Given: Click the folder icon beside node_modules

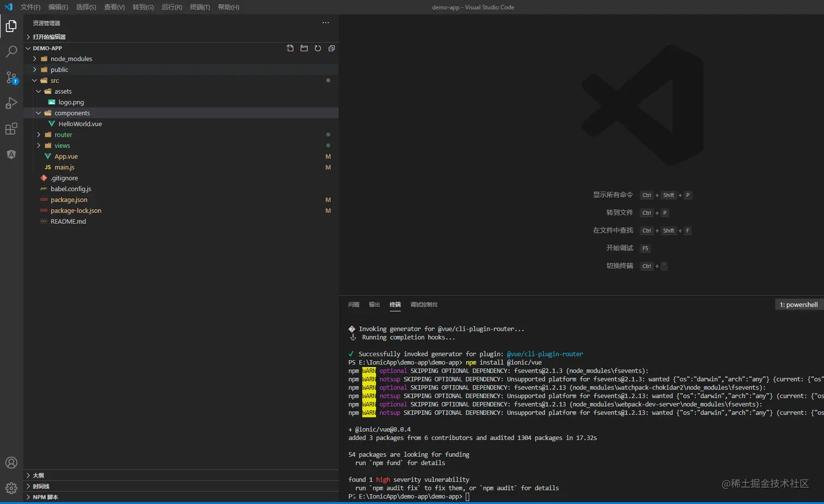Looking at the screenshot, I should tap(44, 59).
